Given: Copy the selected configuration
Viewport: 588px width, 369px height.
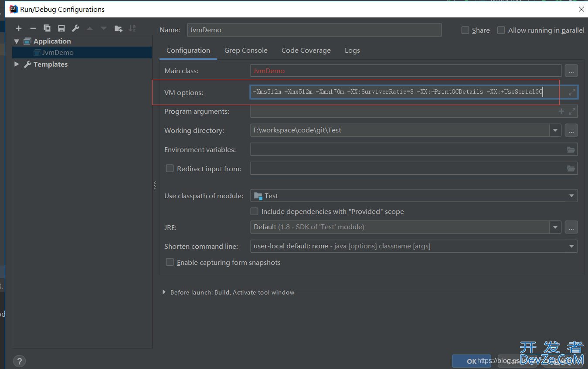Looking at the screenshot, I should click(47, 28).
